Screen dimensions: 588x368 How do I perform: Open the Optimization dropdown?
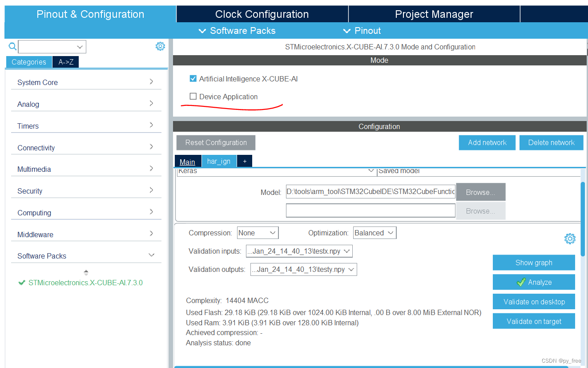[x=375, y=233]
